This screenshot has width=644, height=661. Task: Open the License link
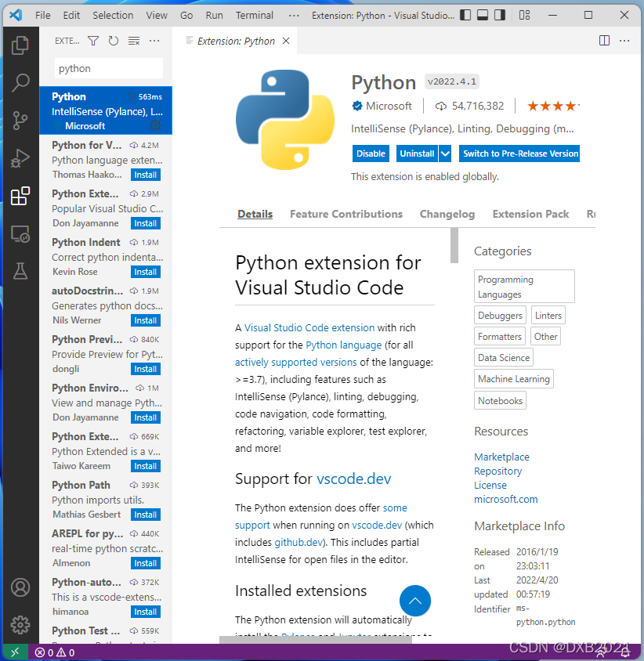[x=490, y=486]
